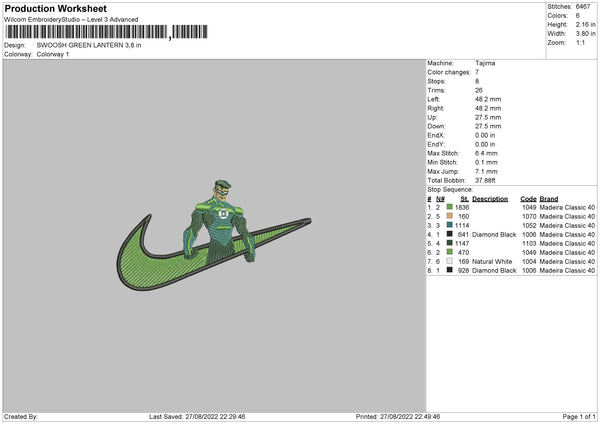Click the 'Last Saved: 27/08/2022 22:29:46' footer

[197, 417]
